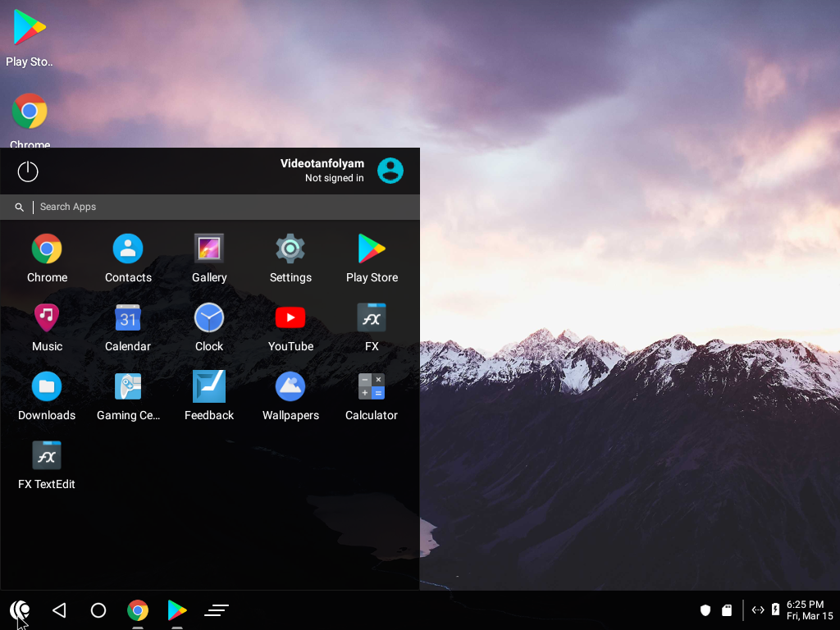This screenshot has height=630, width=840.
Task: Click the power button in launcher
Action: coord(28,171)
